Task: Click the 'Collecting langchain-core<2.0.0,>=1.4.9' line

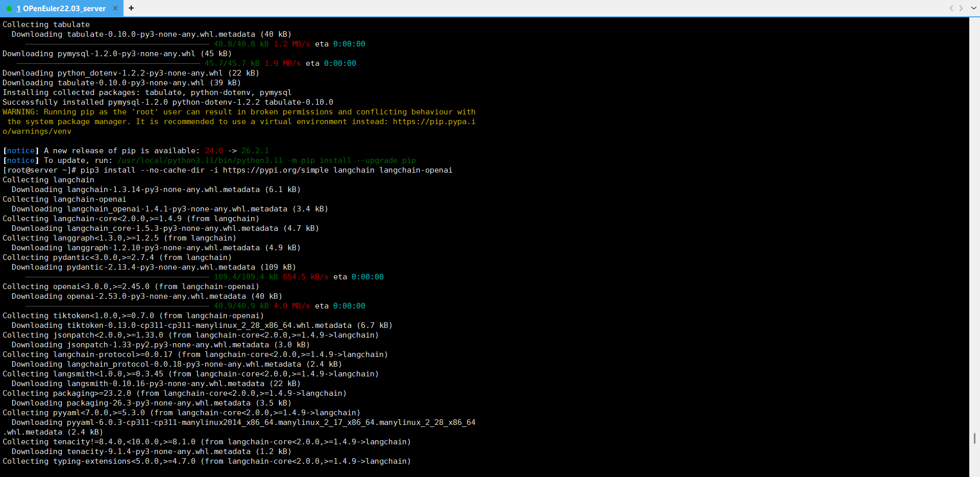Action: tap(131, 219)
